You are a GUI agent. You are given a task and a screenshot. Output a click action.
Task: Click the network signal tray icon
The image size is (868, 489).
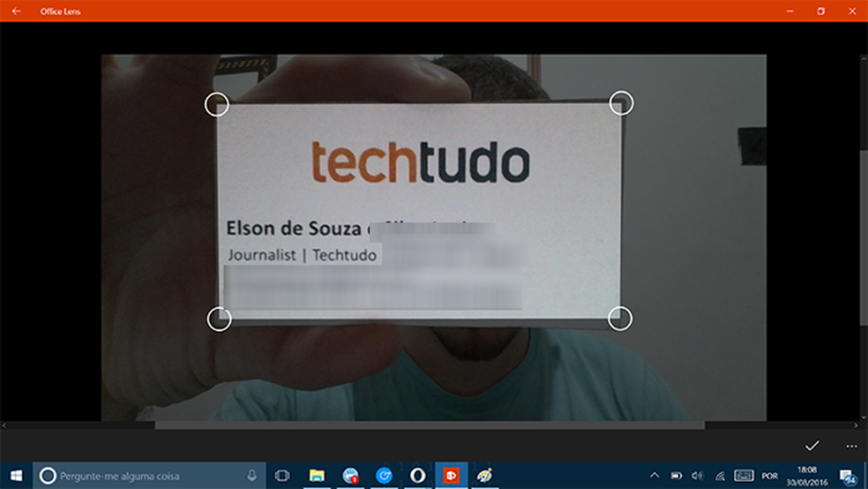click(720, 476)
